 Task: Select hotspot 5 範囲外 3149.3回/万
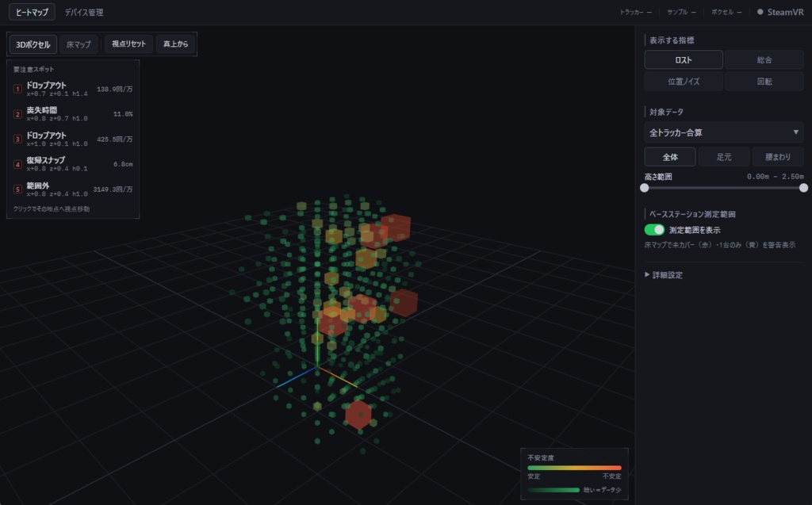(x=73, y=189)
